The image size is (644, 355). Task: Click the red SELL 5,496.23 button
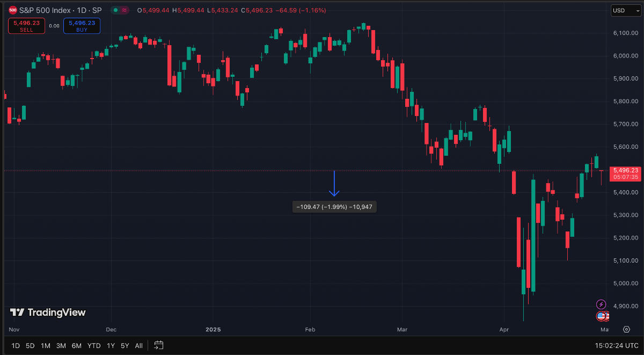tap(26, 26)
